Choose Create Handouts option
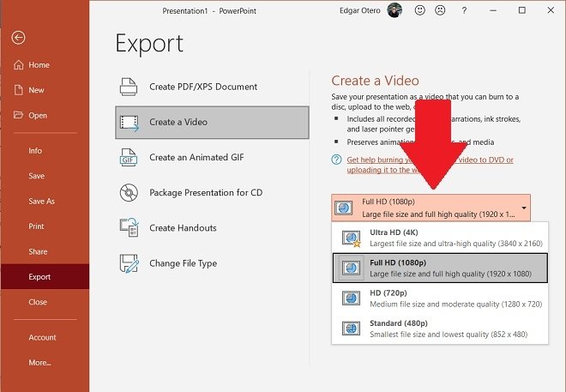 [x=212, y=228]
